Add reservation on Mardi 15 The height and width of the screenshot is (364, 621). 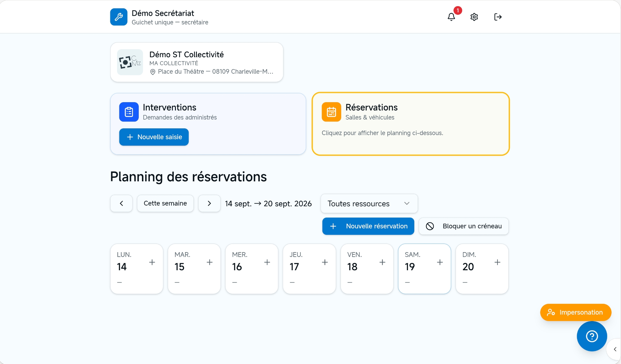(210, 262)
